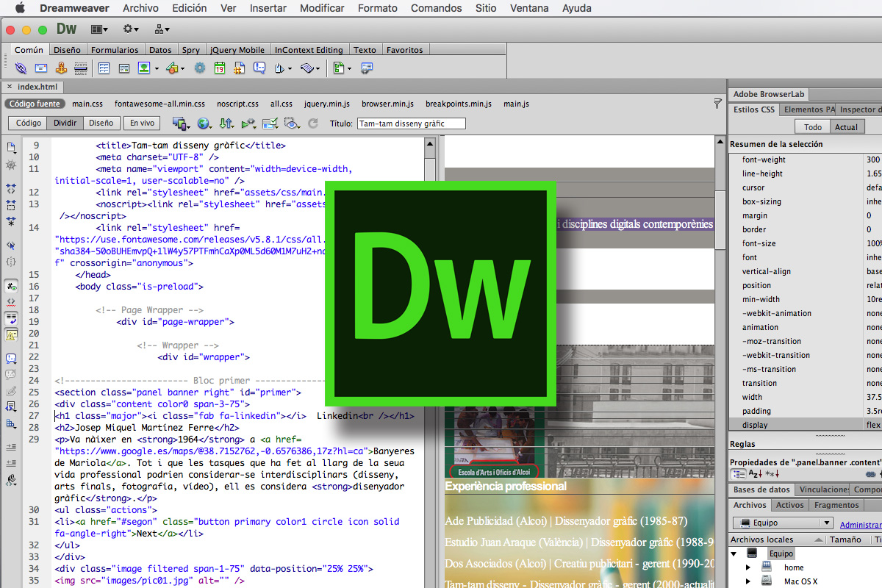Click Format Source Code icon
The height and width of the screenshot is (588, 882).
pos(11,480)
